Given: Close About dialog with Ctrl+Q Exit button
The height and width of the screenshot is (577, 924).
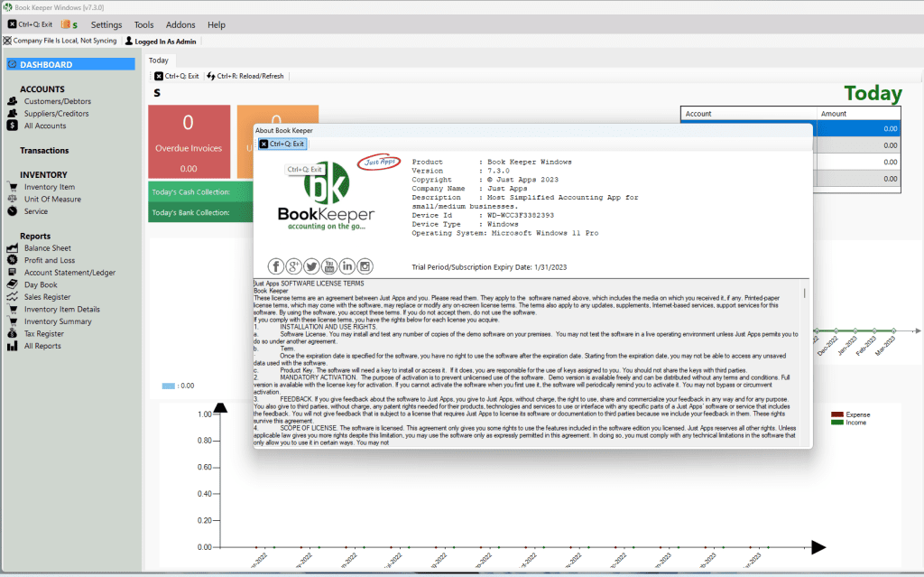Looking at the screenshot, I should tap(282, 144).
